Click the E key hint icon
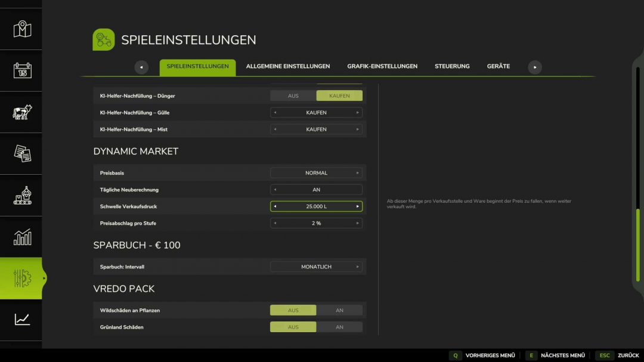This screenshot has width=644, height=362. [x=531, y=355]
